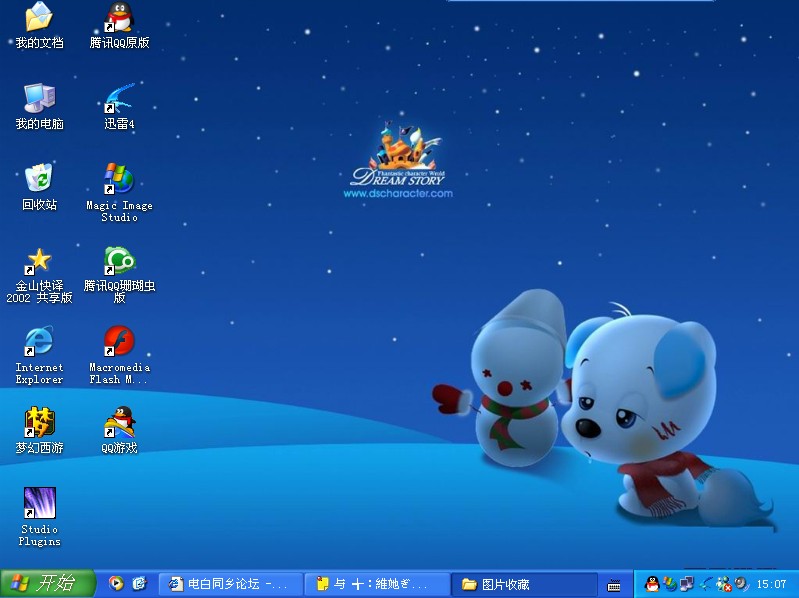
Task: Select the 迅雷4 download manager icon
Action: point(119,99)
